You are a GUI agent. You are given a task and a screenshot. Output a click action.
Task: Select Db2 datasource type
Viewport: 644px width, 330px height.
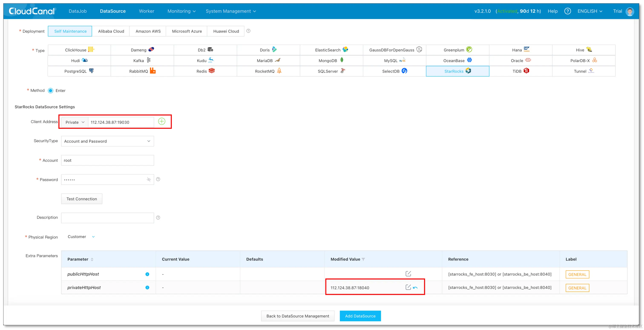pyautogui.click(x=205, y=50)
